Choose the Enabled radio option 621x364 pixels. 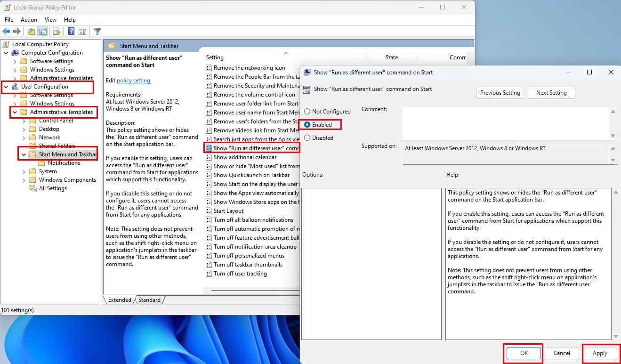307,125
